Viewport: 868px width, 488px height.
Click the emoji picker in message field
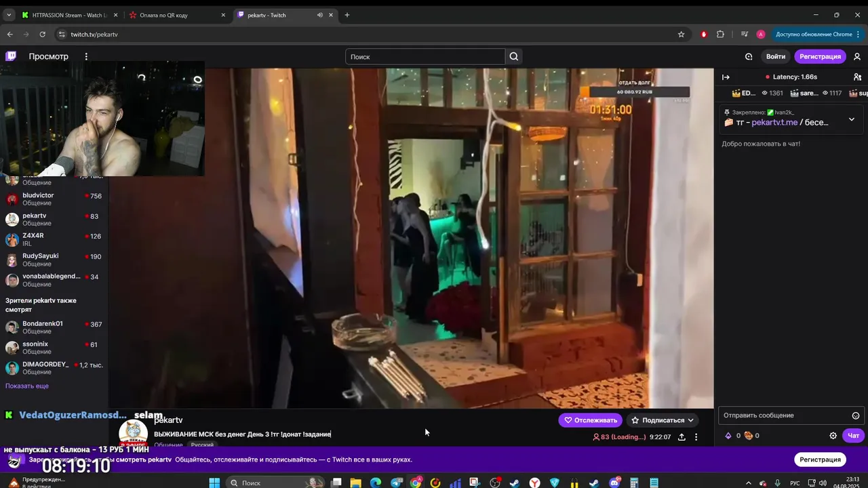[856, 415]
